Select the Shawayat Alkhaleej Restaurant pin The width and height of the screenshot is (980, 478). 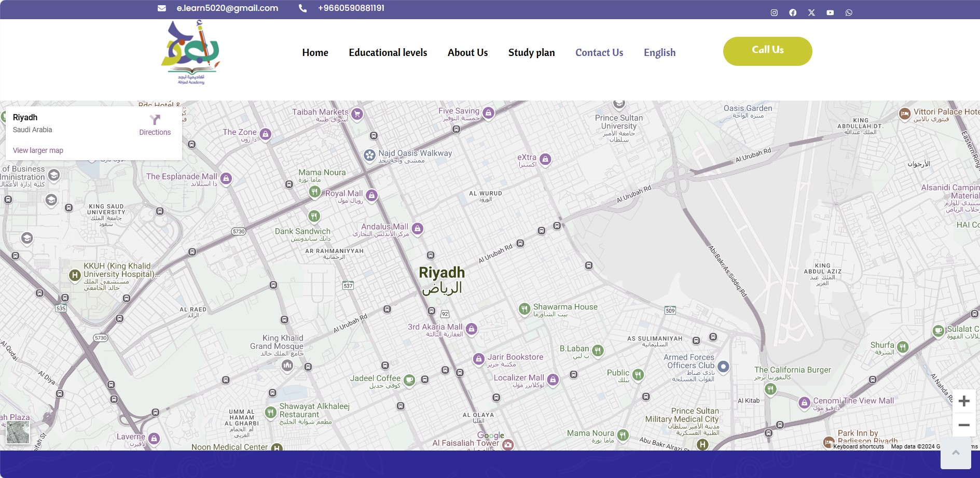click(x=270, y=412)
